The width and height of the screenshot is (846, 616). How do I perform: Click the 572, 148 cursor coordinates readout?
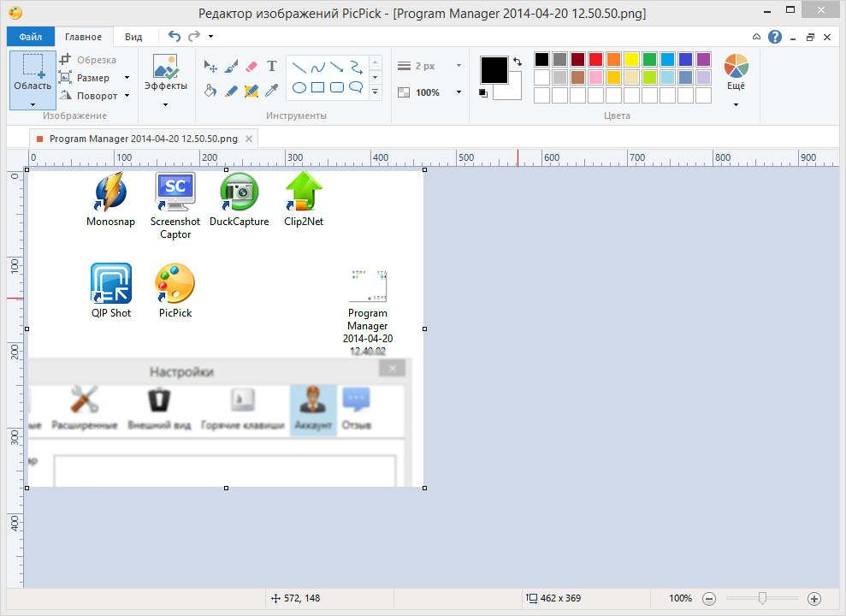[x=295, y=598]
